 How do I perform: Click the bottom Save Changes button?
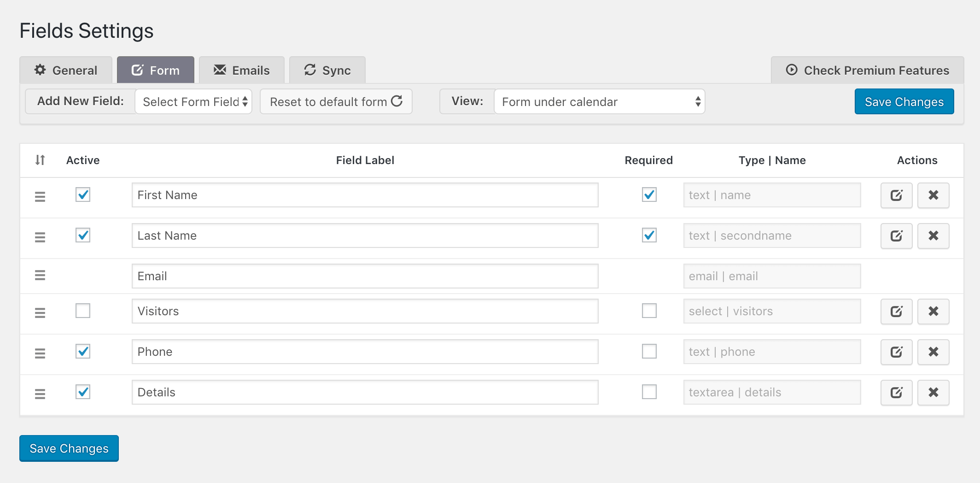[x=69, y=448]
